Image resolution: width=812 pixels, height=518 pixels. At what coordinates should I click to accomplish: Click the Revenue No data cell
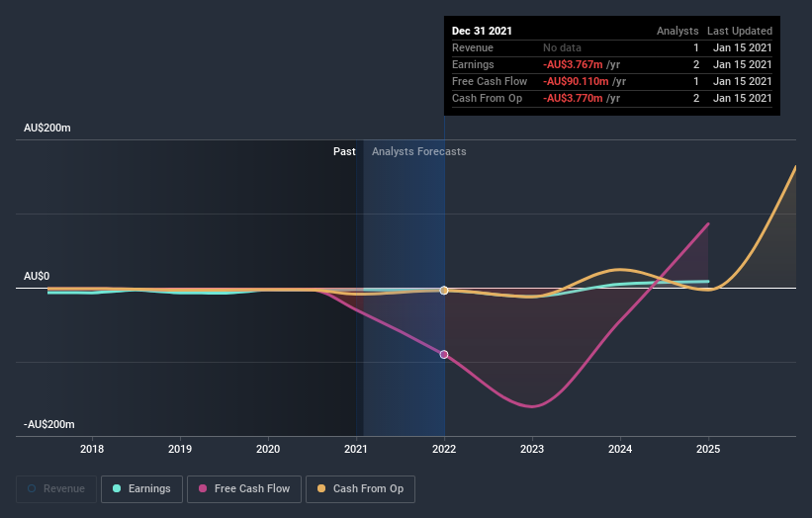(x=562, y=47)
